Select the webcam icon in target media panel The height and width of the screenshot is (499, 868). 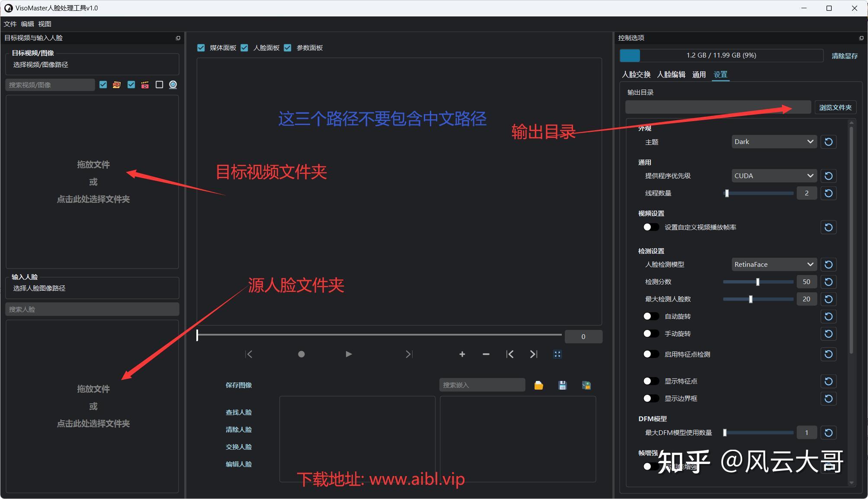coord(173,84)
